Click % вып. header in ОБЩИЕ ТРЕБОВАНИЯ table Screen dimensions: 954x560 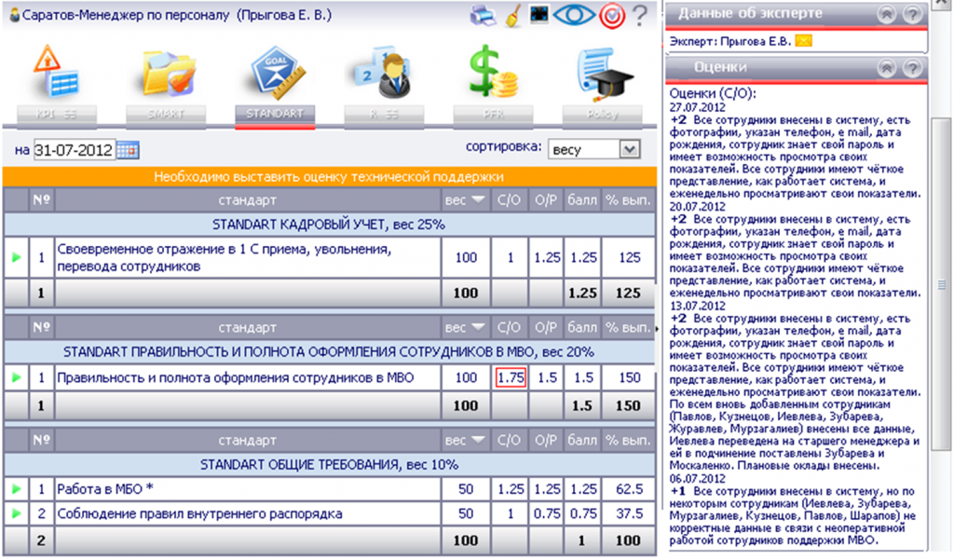pyautogui.click(x=628, y=440)
